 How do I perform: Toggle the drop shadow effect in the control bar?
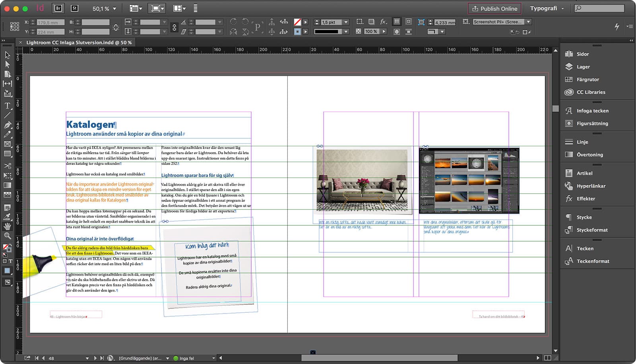coord(372,21)
